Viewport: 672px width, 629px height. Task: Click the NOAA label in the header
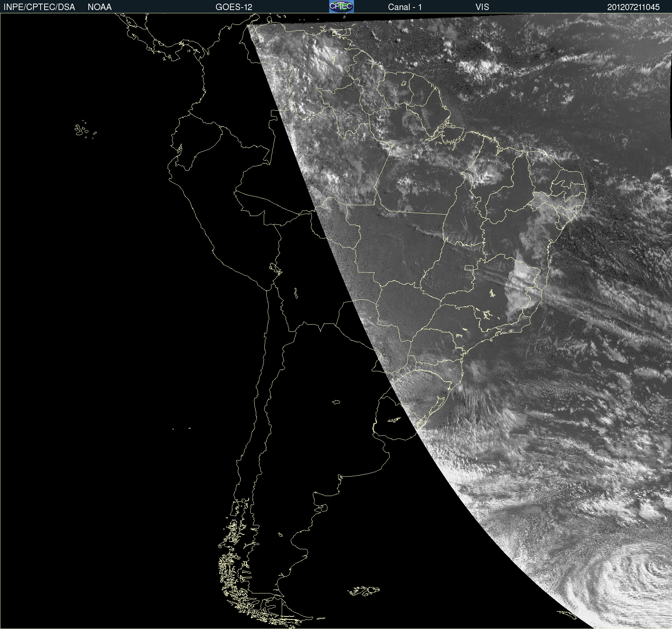[100, 7]
